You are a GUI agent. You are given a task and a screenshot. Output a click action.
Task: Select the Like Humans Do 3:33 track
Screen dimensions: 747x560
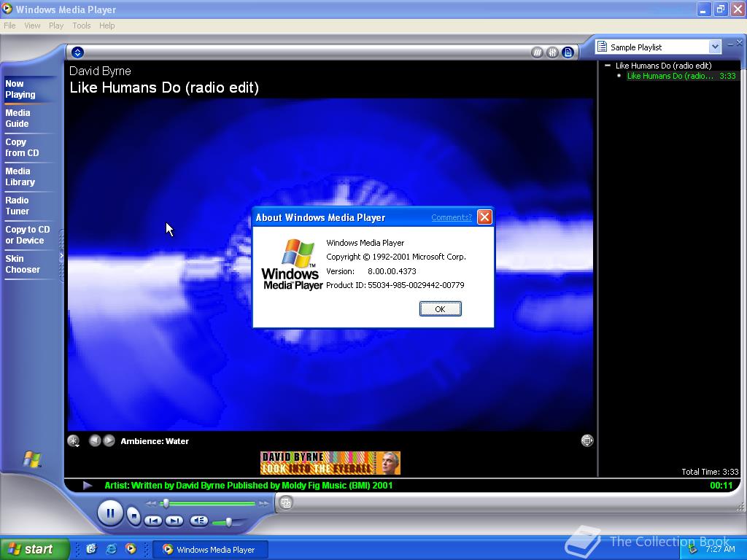(x=681, y=76)
